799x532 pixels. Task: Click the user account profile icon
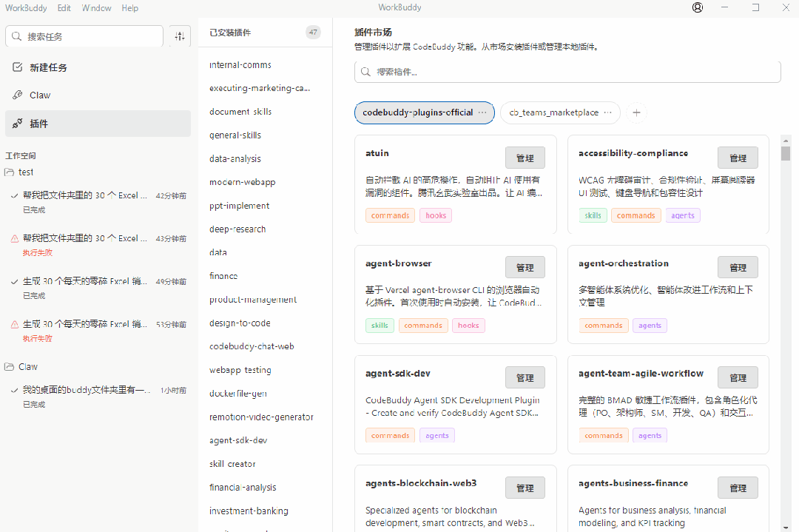coord(698,7)
